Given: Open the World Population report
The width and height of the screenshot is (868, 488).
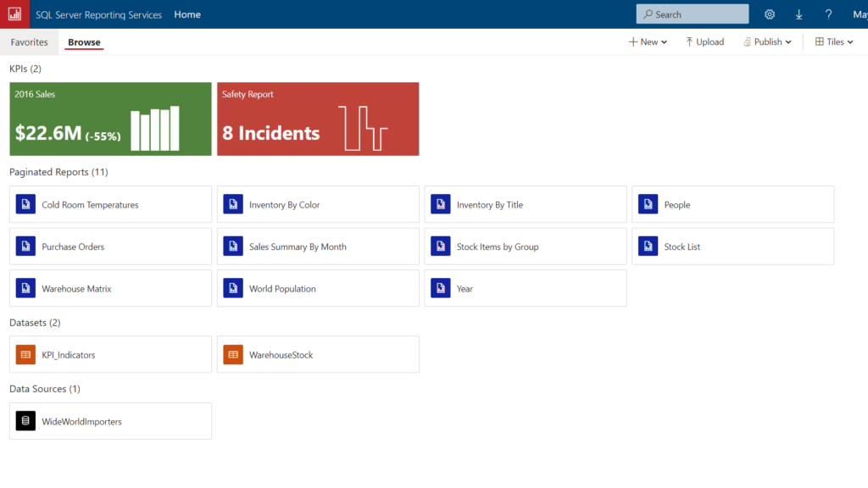Looking at the screenshot, I should 319,288.
